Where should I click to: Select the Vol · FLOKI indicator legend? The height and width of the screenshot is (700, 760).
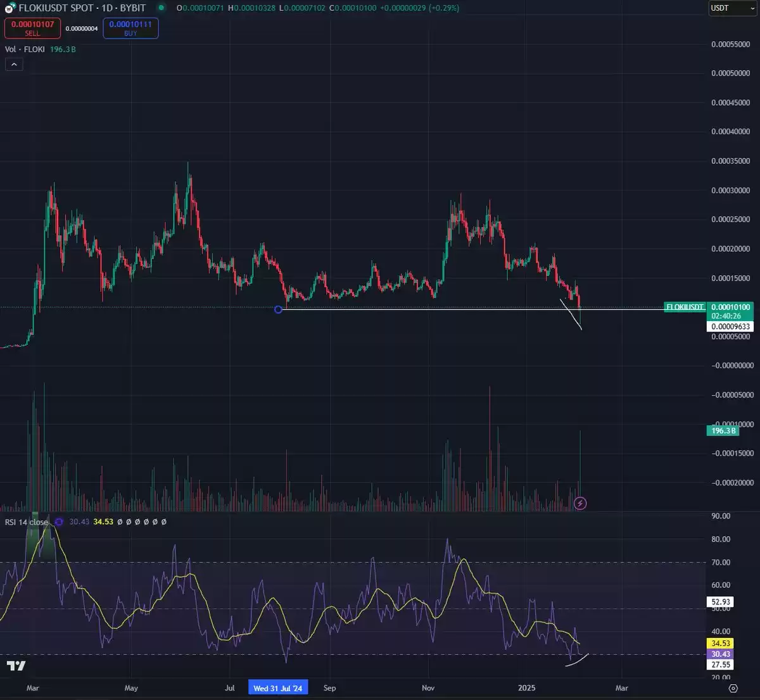[x=25, y=49]
